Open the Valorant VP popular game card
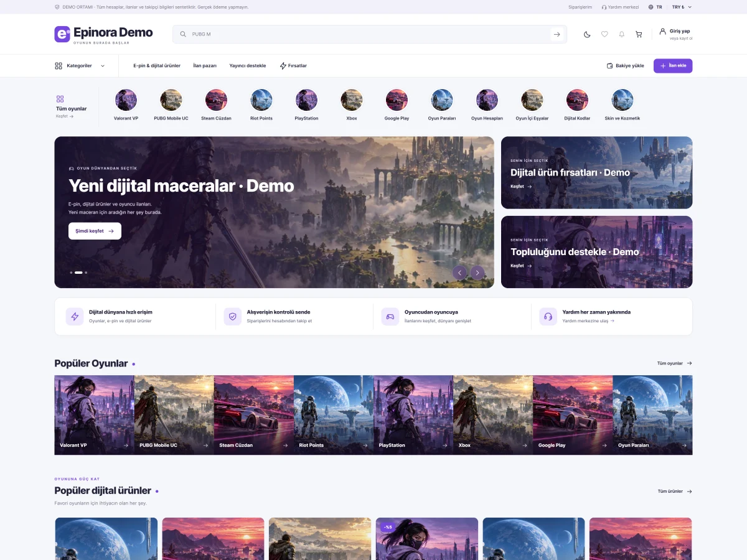The height and width of the screenshot is (560, 747). point(94,415)
